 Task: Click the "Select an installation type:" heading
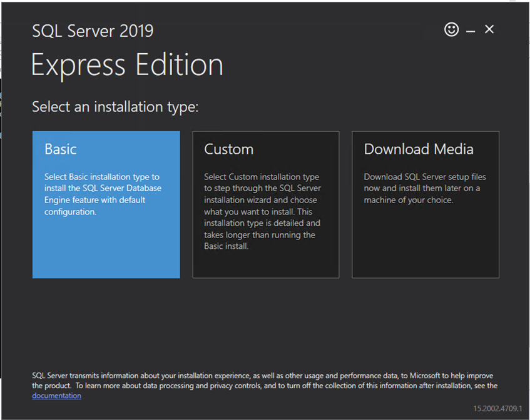115,107
